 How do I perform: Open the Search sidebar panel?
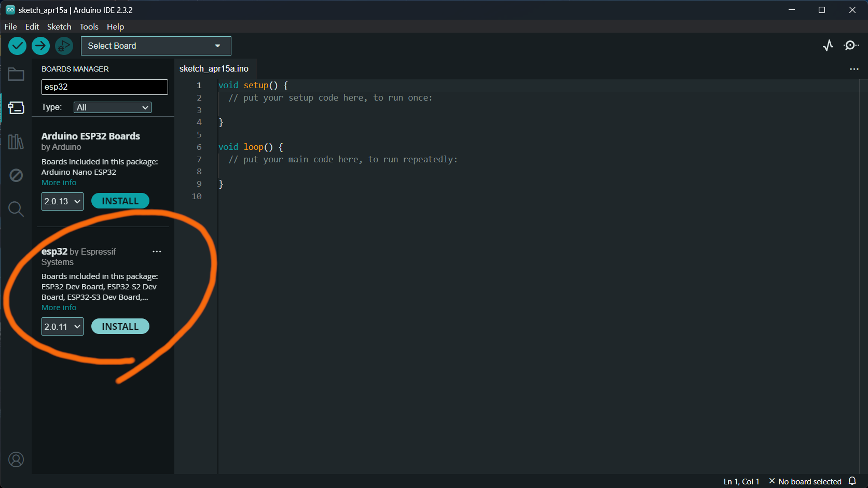16,208
